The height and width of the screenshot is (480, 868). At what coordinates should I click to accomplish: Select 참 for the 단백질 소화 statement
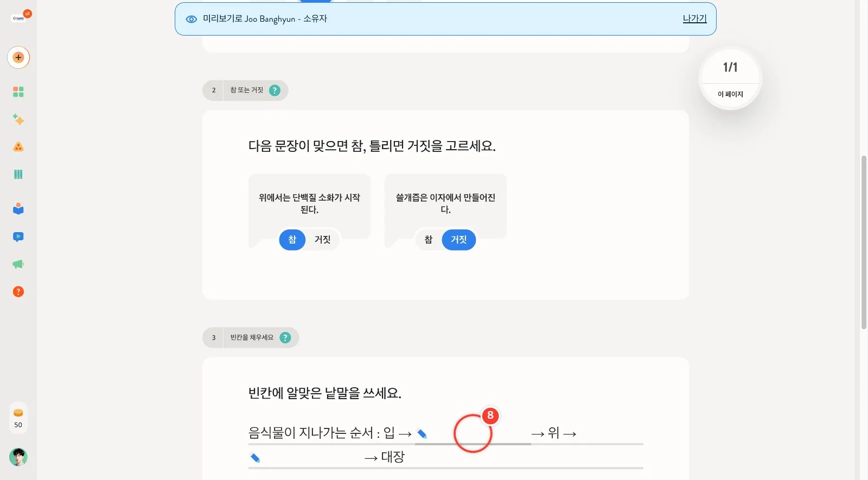tap(292, 240)
